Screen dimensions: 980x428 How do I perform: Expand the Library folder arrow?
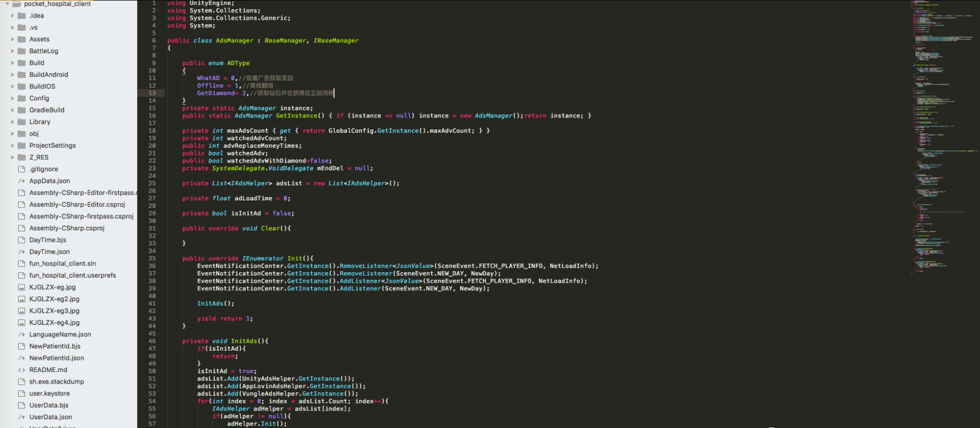pyautogui.click(x=13, y=122)
